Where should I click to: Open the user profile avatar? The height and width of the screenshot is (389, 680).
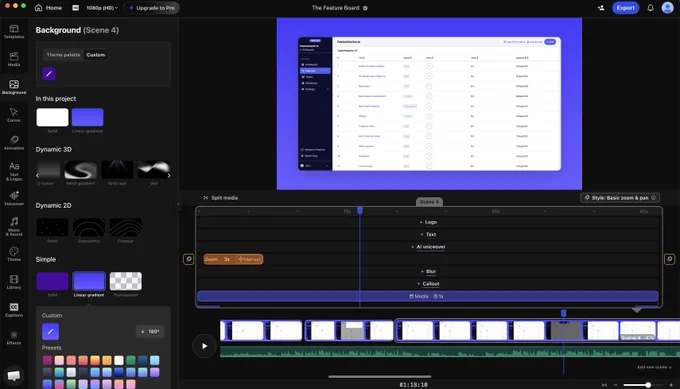click(x=667, y=8)
